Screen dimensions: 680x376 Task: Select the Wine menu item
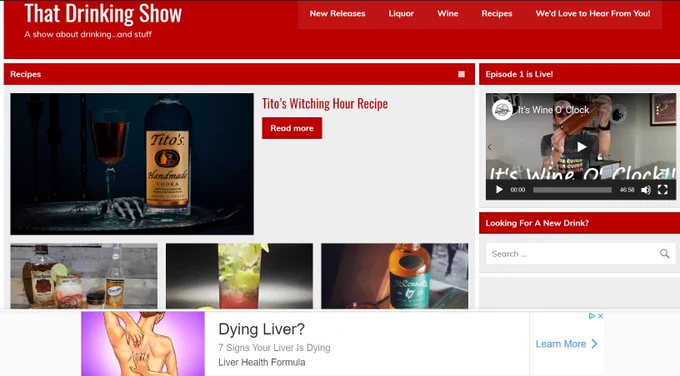pyautogui.click(x=448, y=13)
